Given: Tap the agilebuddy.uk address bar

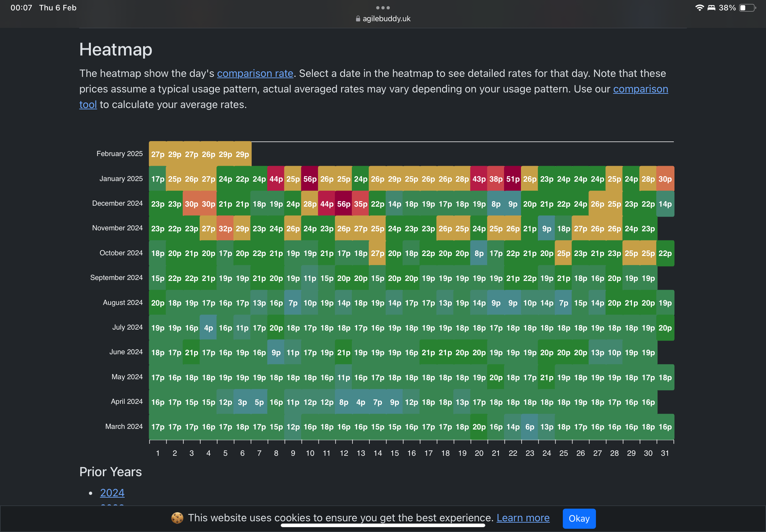Looking at the screenshot, I should click(383, 19).
